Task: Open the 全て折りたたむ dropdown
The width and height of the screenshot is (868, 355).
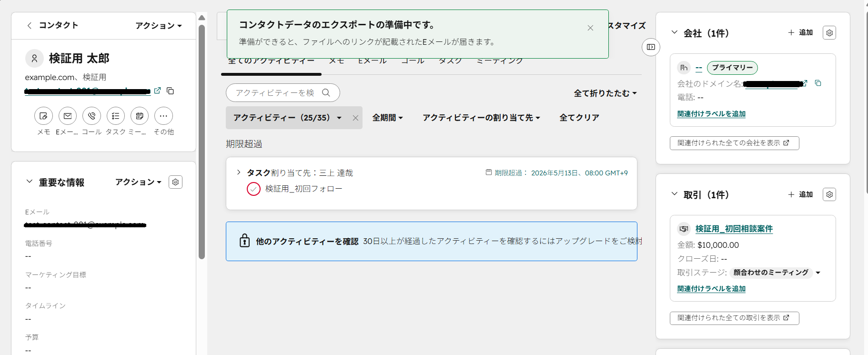Action: click(605, 93)
